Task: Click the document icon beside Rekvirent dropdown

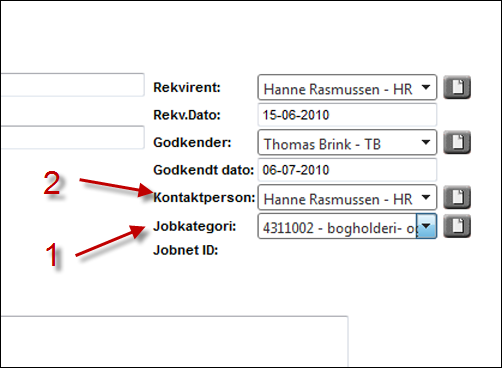Action: (x=457, y=88)
